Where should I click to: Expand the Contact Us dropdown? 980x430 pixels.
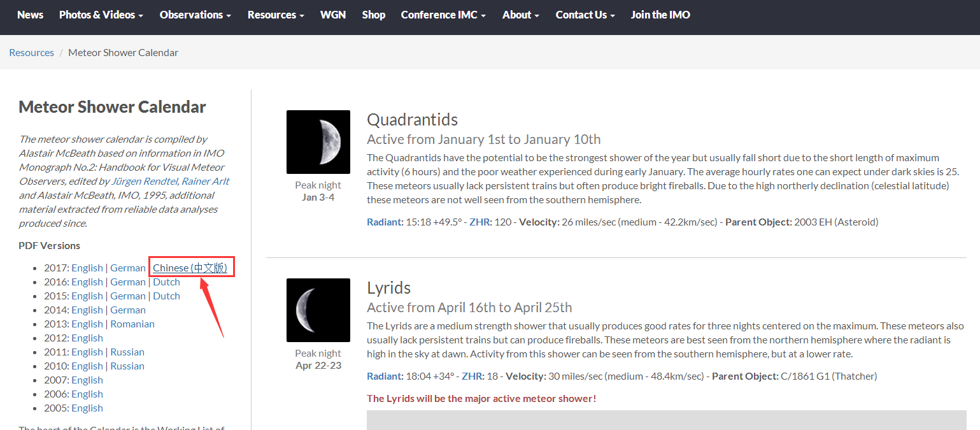585,15
